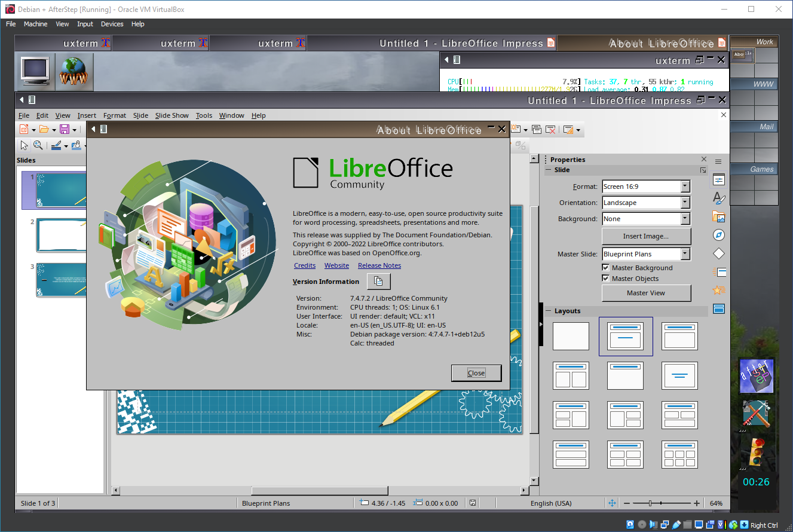793x532 pixels.
Task: Collapse the Layouts section in the sidebar
Action: pyautogui.click(x=548, y=311)
